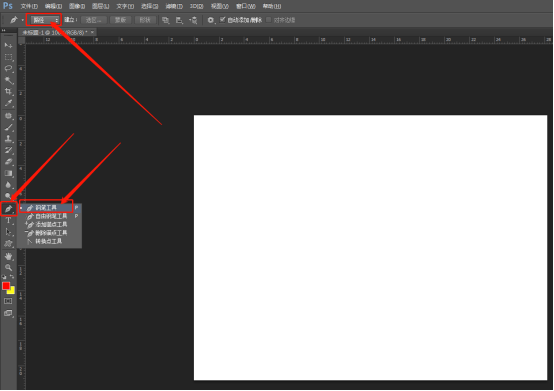Click the red foreground color swatch
The image size is (554, 391).
click(x=6, y=286)
